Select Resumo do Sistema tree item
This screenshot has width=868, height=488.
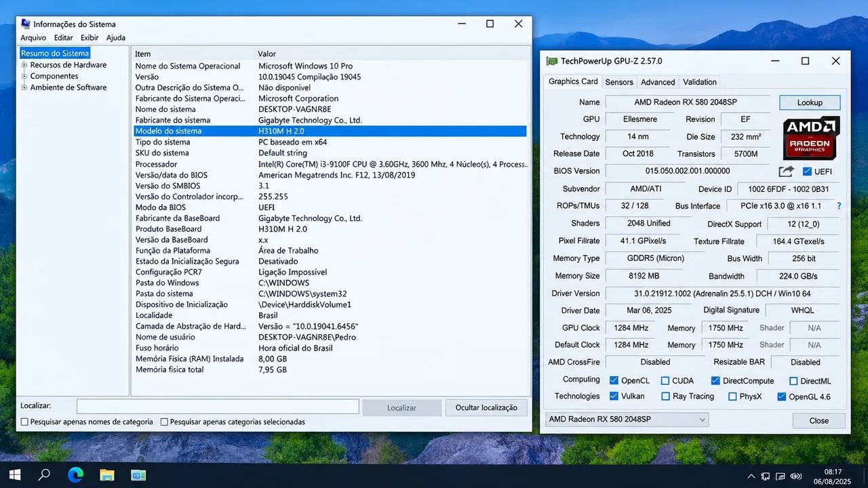(x=55, y=54)
